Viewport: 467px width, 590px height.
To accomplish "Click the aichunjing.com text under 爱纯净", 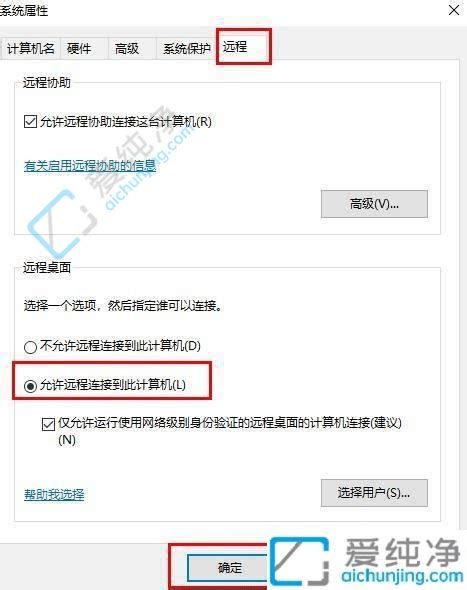I will tap(402, 576).
